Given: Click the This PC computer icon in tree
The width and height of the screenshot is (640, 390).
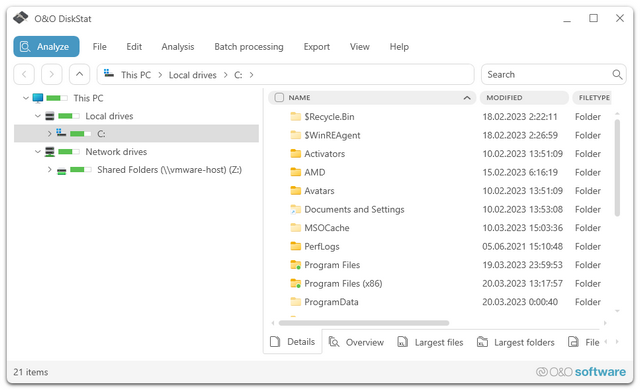Looking at the screenshot, I should [38, 98].
